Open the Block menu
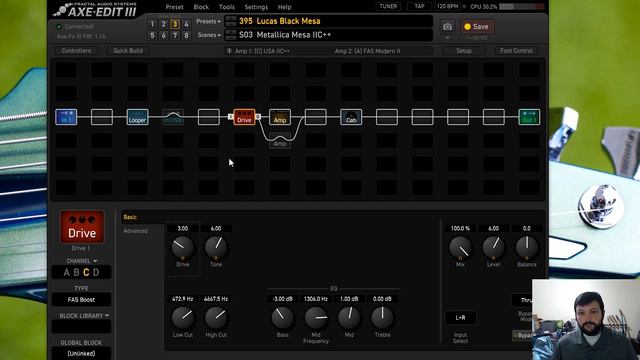The height and width of the screenshot is (360, 640). tap(201, 7)
